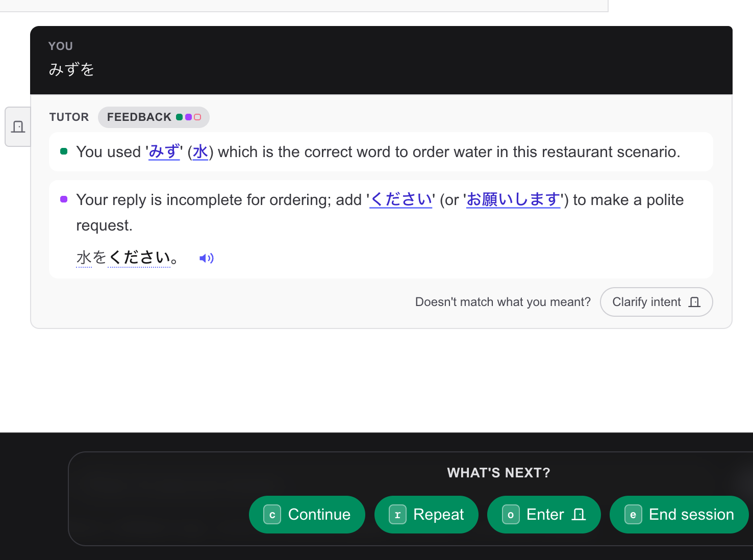
Task: Click the YOU message みずを
Action: 71,69
